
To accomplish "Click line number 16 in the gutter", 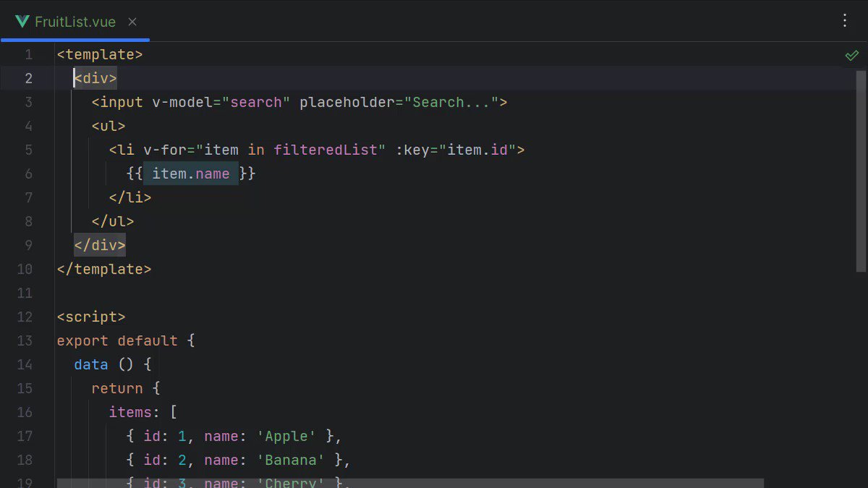I will tap(25, 413).
